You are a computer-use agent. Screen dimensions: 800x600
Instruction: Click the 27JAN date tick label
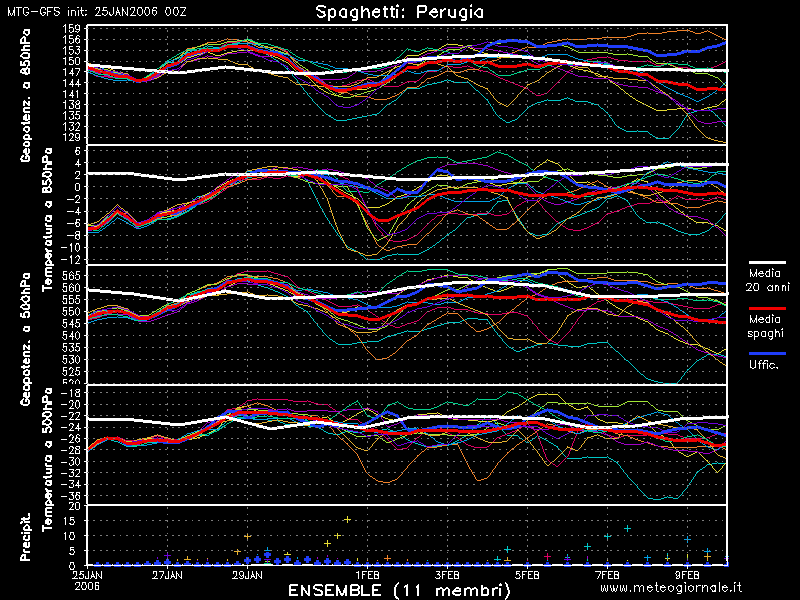[167, 575]
